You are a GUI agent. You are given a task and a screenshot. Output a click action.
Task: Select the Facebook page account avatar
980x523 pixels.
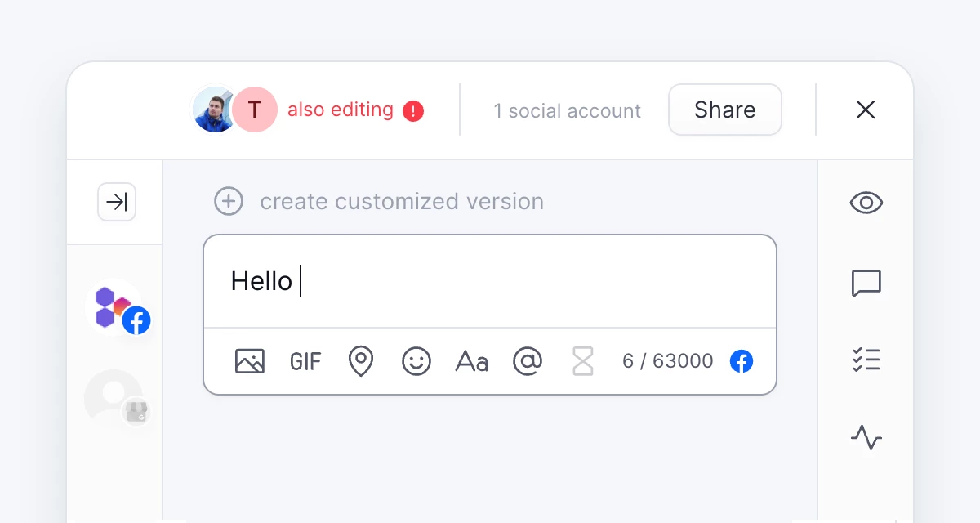tap(116, 306)
